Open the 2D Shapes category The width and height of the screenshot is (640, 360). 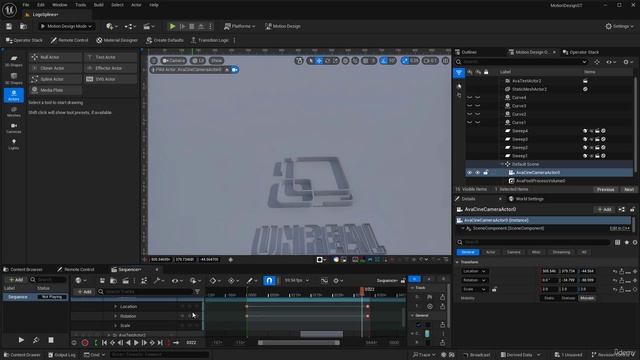click(x=13, y=61)
